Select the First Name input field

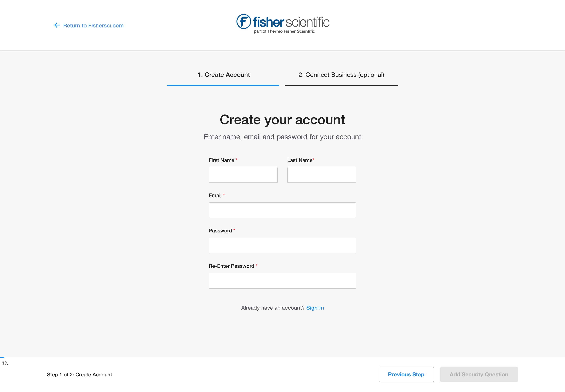[243, 175]
